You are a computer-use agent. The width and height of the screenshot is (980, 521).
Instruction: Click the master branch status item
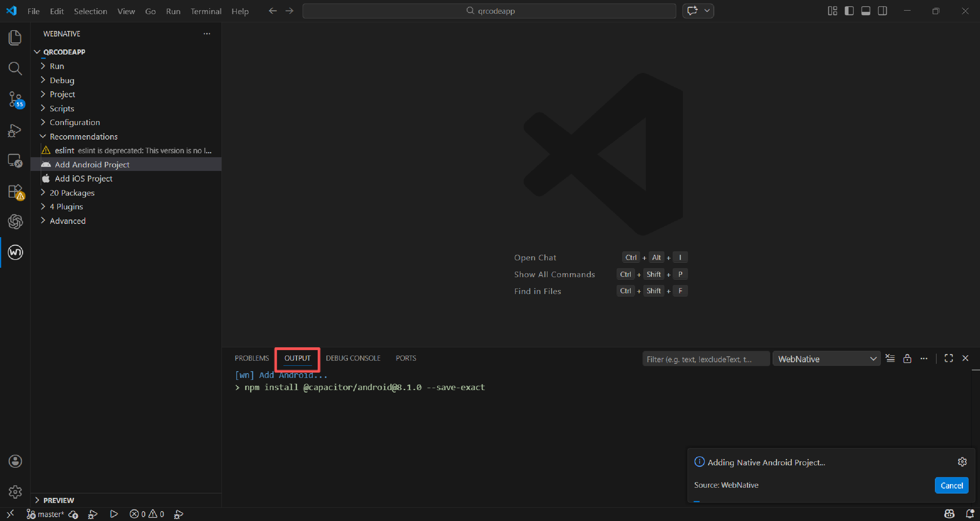tap(45, 514)
